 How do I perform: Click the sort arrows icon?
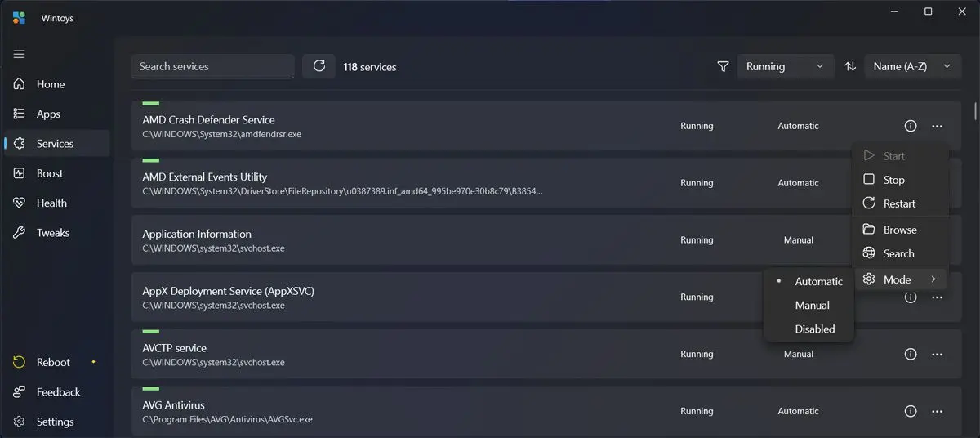click(x=850, y=66)
